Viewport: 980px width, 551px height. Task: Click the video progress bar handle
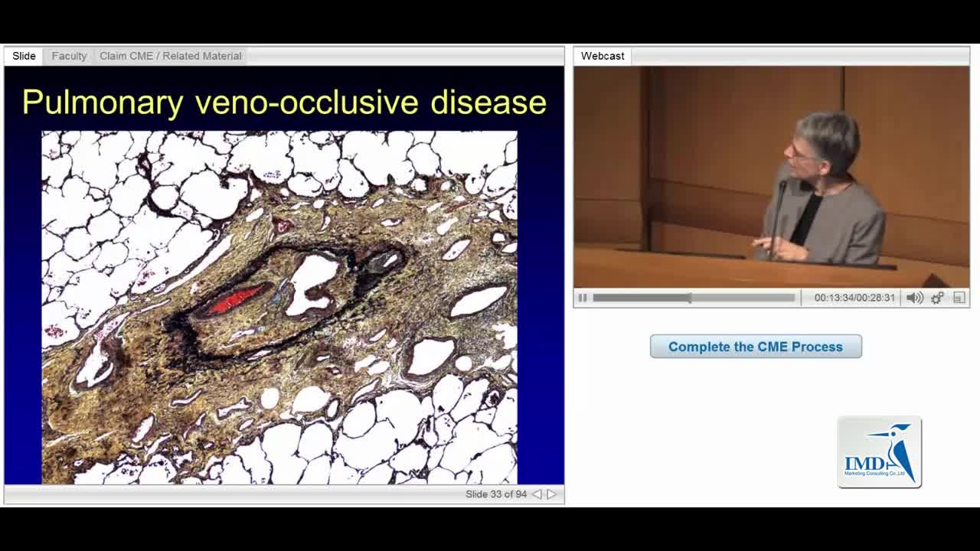[689, 298]
